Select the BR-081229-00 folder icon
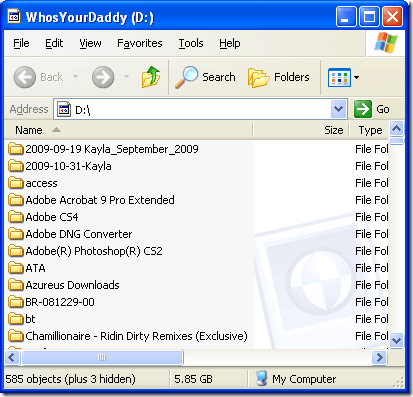 pos(16,302)
